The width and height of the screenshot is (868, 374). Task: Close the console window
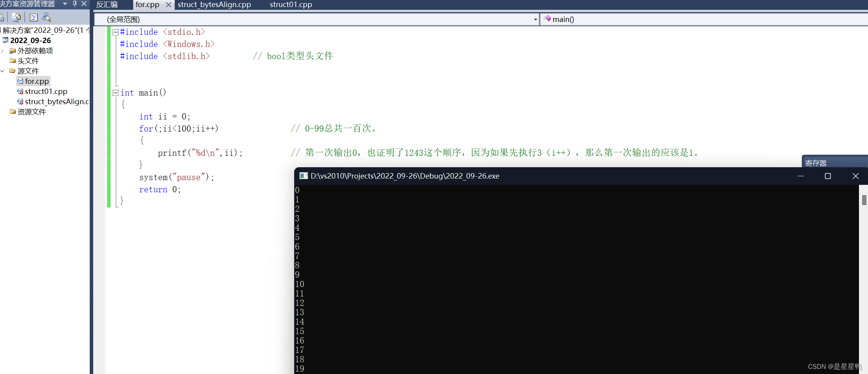(x=855, y=176)
